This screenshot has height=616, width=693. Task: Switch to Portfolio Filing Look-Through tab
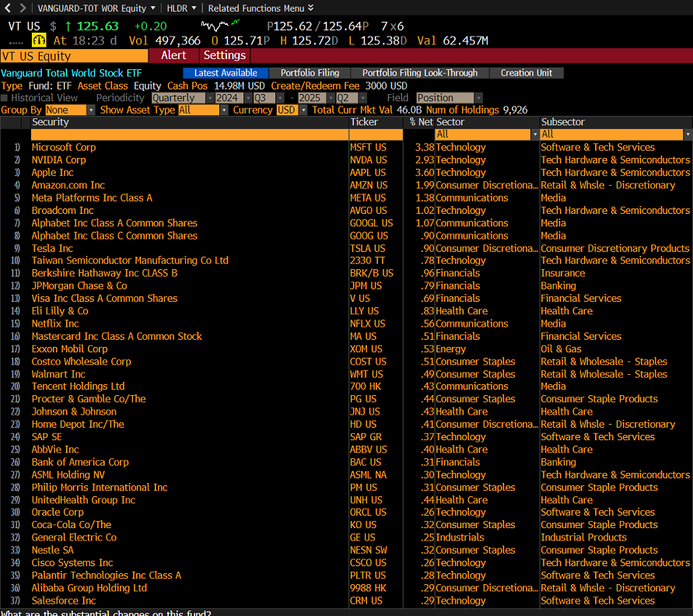(420, 73)
